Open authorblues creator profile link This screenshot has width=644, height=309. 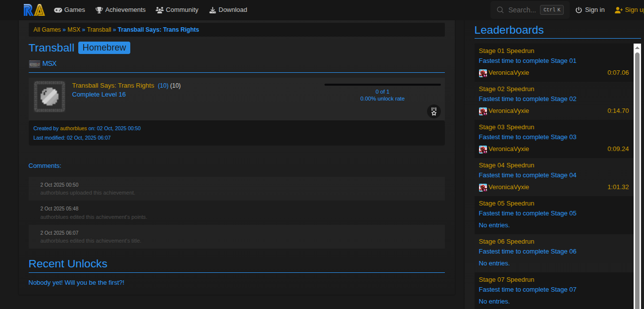tap(73, 128)
